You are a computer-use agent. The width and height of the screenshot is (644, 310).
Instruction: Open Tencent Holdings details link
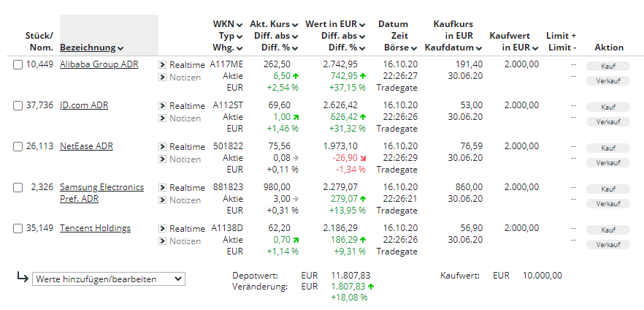pos(95,228)
